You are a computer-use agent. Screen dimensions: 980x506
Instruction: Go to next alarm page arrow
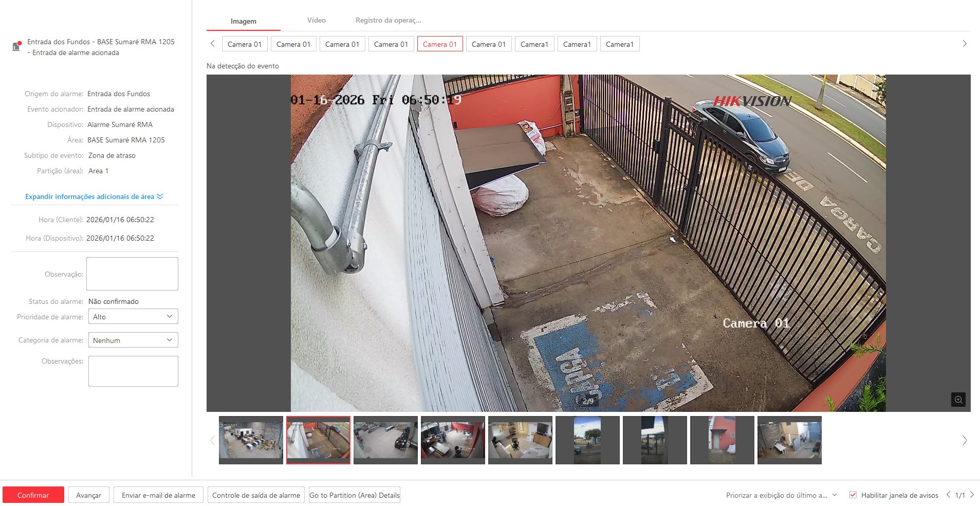click(972, 495)
